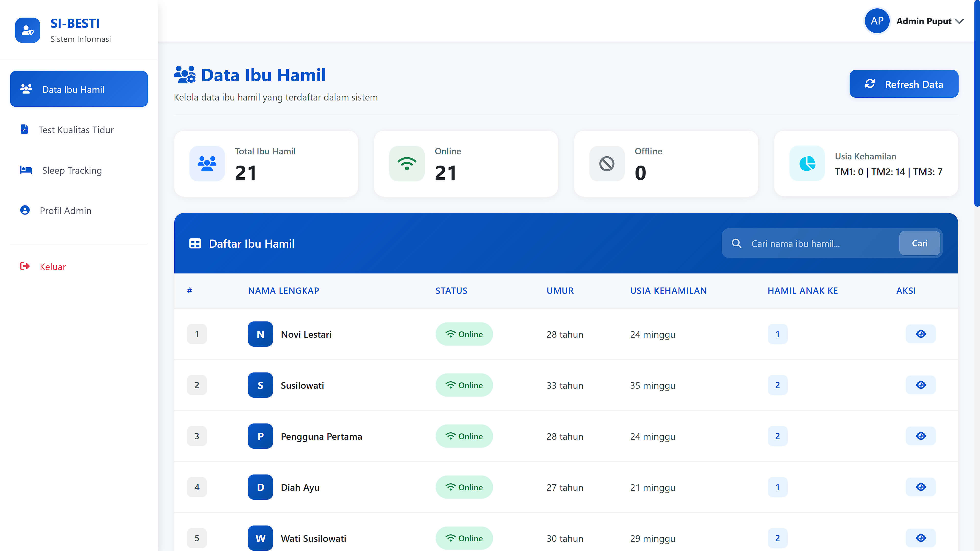Show Diah Ayu's details using eye icon
Viewport: 980px width, 551px height.
tap(921, 487)
